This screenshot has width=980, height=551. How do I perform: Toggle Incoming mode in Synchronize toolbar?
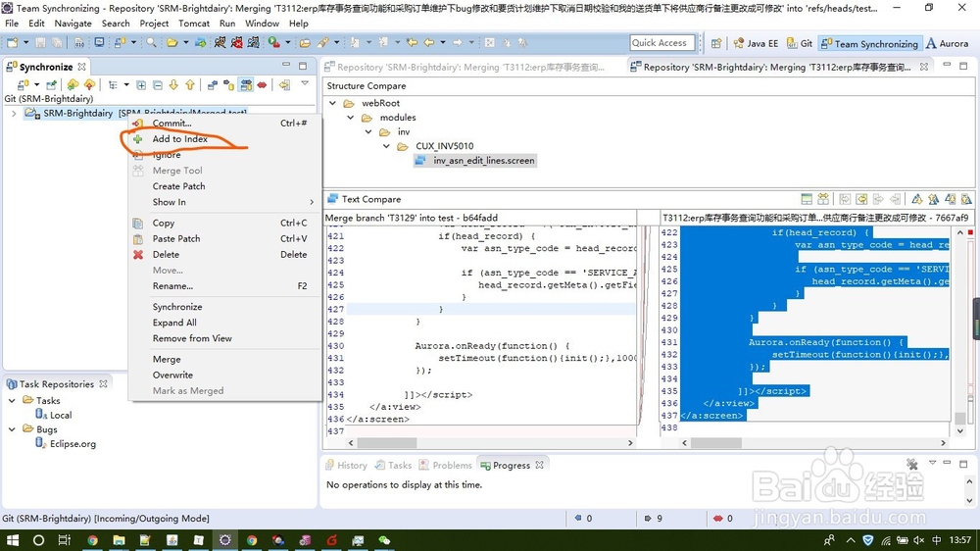click(213, 84)
